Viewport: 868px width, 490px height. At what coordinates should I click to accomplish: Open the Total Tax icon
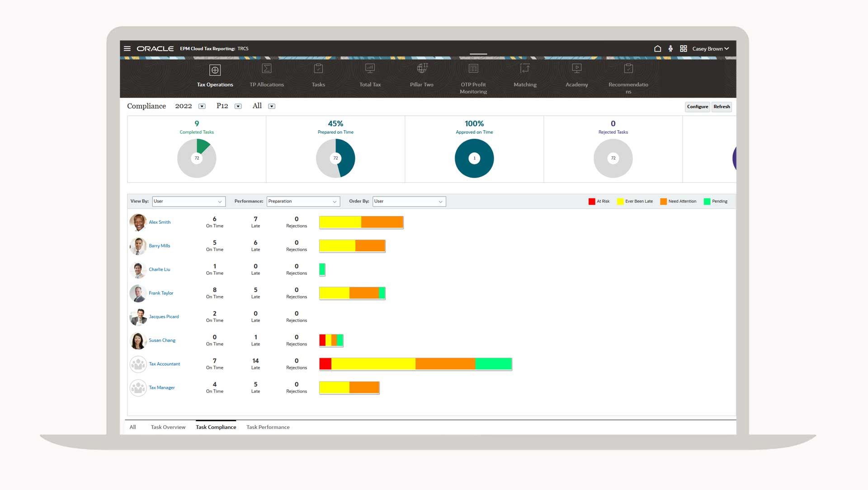(x=370, y=69)
